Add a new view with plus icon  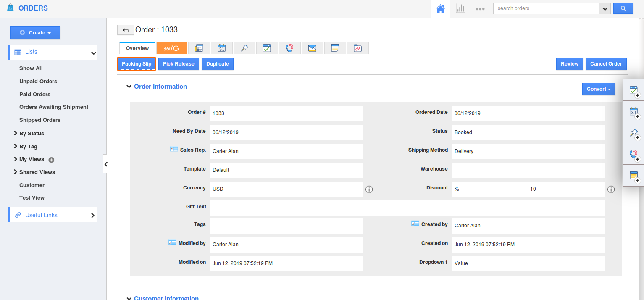(51, 160)
